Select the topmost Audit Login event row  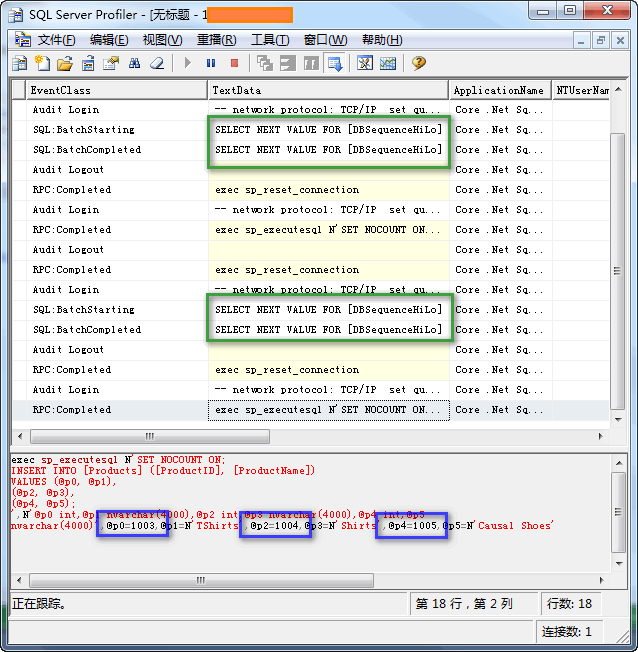click(x=311, y=110)
